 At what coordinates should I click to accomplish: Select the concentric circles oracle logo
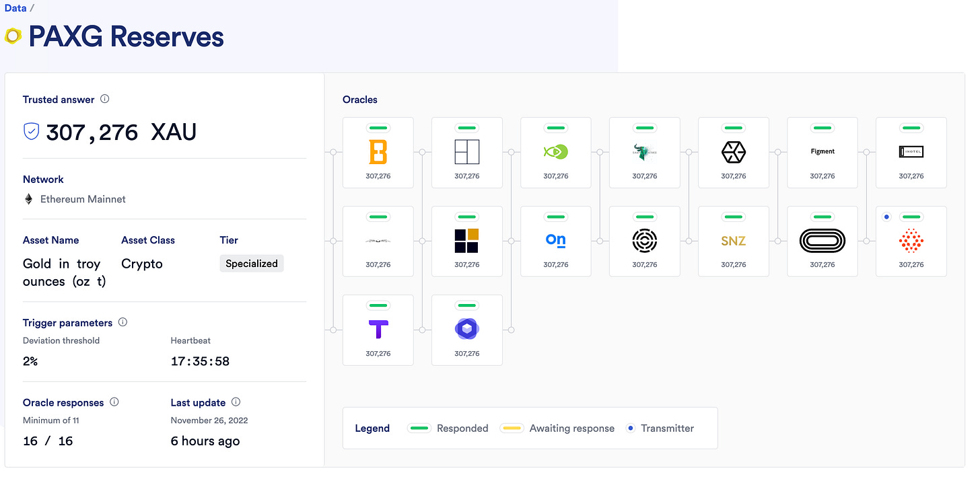tap(644, 241)
